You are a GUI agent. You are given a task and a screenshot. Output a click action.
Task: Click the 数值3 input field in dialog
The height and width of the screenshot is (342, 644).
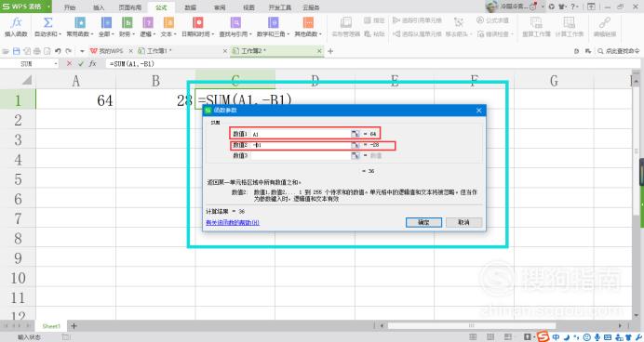tap(301, 156)
